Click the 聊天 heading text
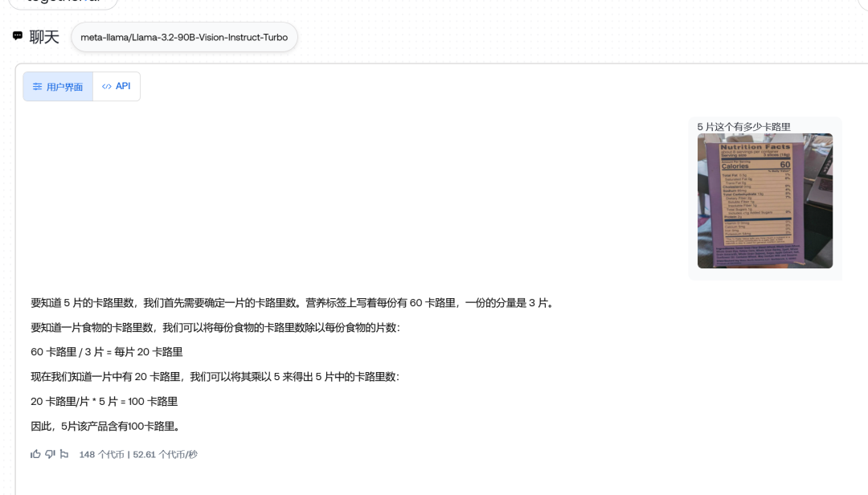868x495 pixels. 44,37
